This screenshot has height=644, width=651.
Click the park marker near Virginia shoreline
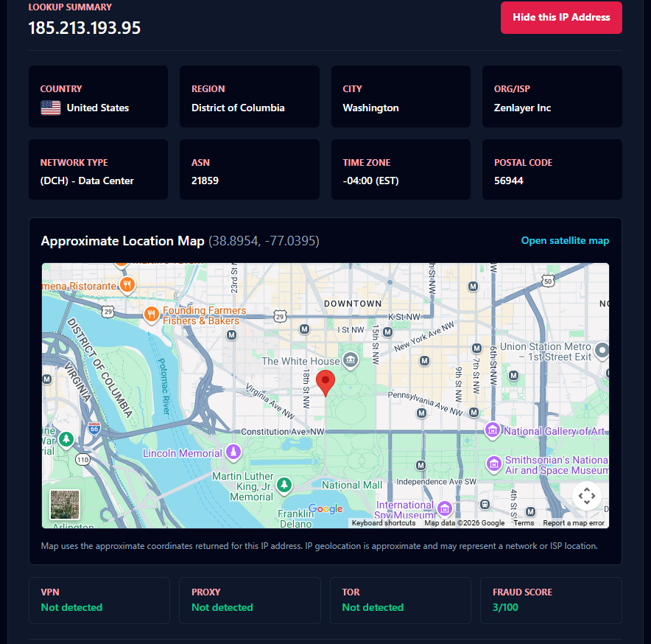(x=66, y=440)
